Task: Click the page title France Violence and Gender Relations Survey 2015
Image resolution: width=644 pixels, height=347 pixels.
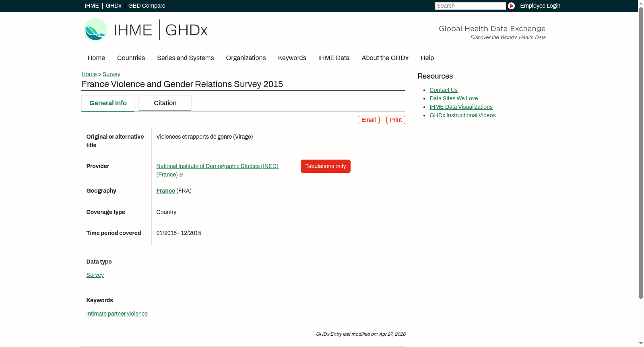Action: click(182, 84)
